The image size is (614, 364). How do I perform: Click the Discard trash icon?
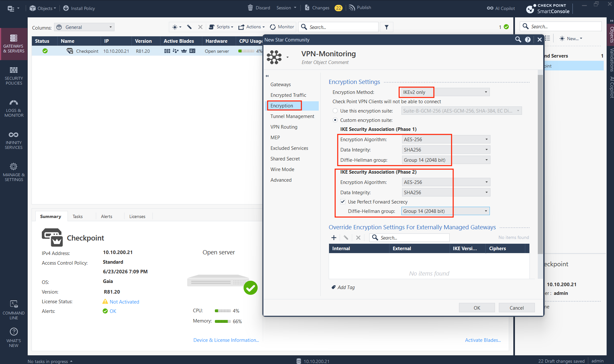click(x=250, y=8)
